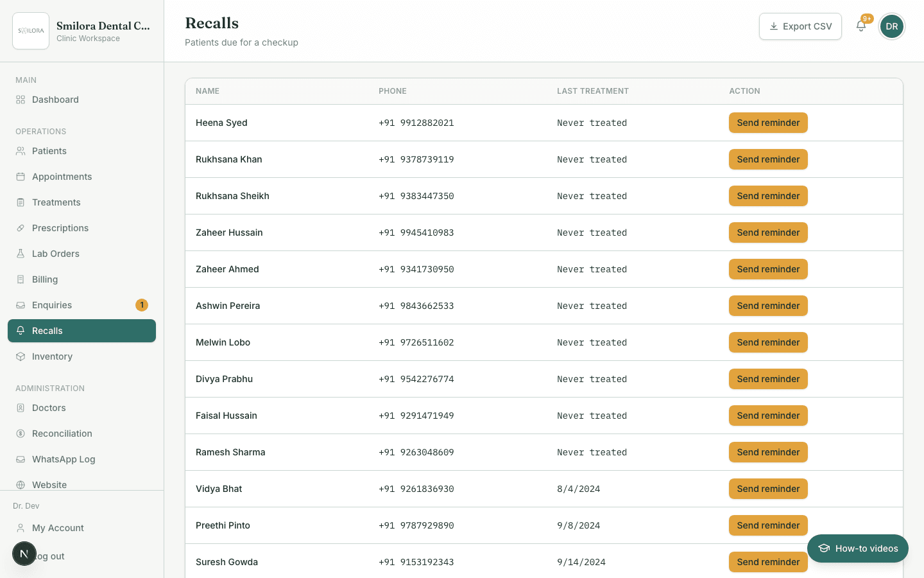Open the DR user avatar
Image resolution: width=924 pixels, height=578 pixels.
click(892, 26)
